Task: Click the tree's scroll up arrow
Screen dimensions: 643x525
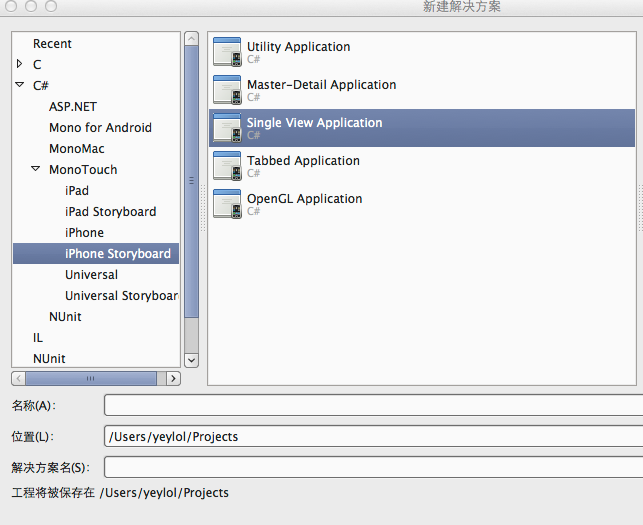Action: tap(192, 39)
